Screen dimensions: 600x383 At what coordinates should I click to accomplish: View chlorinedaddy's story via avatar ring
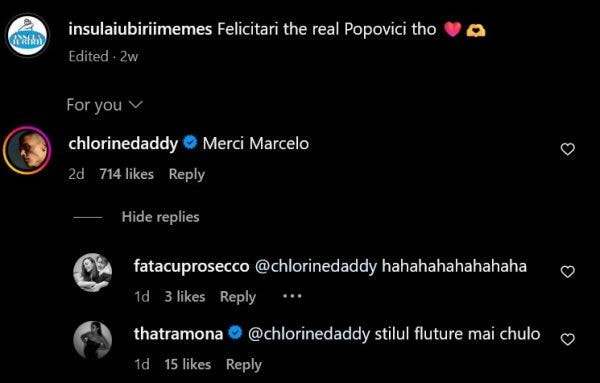tap(27, 150)
